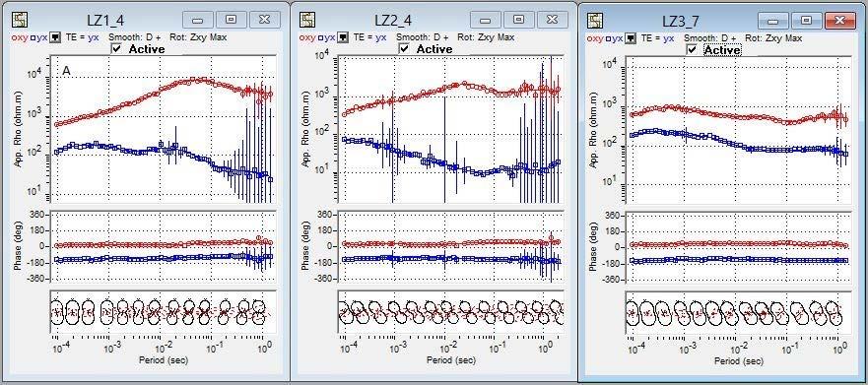Click the polar diagram strip in LZ2_4

pyautogui.click(x=450, y=312)
